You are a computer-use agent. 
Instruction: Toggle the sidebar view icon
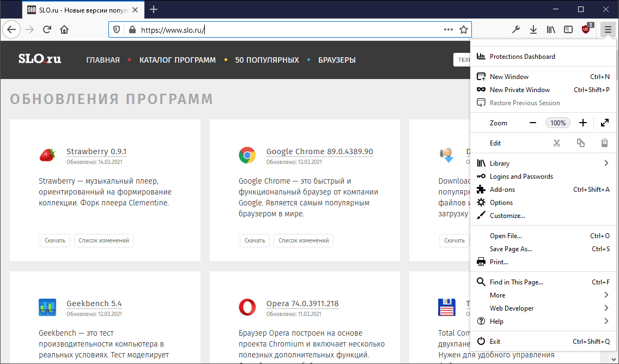(x=568, y=29)
